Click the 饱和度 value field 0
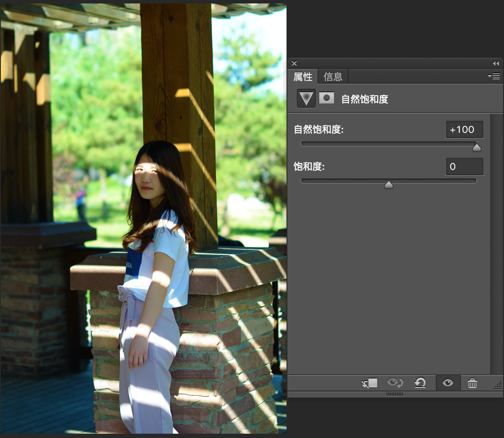504x438 pixels. click(464, 166)
